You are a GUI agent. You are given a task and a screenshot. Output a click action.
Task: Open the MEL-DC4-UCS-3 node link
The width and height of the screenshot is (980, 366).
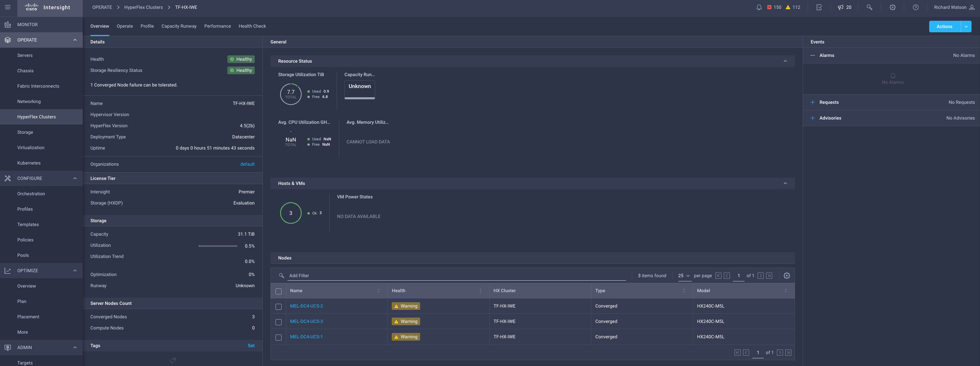click(306, 321)
